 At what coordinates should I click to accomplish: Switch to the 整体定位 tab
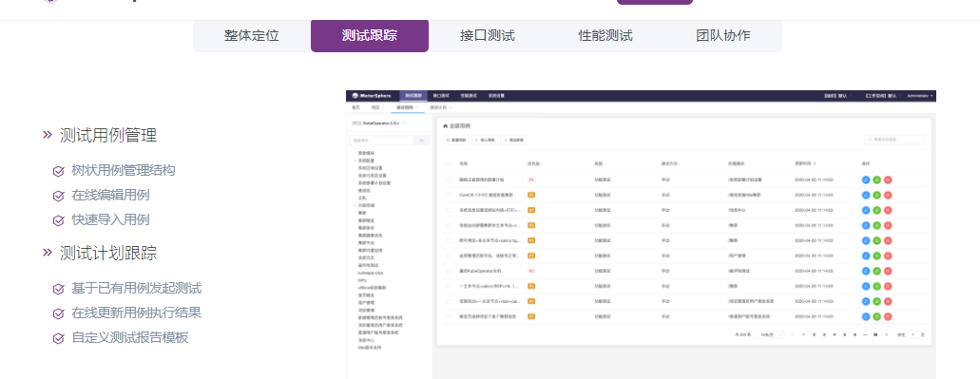coord(252,35)
